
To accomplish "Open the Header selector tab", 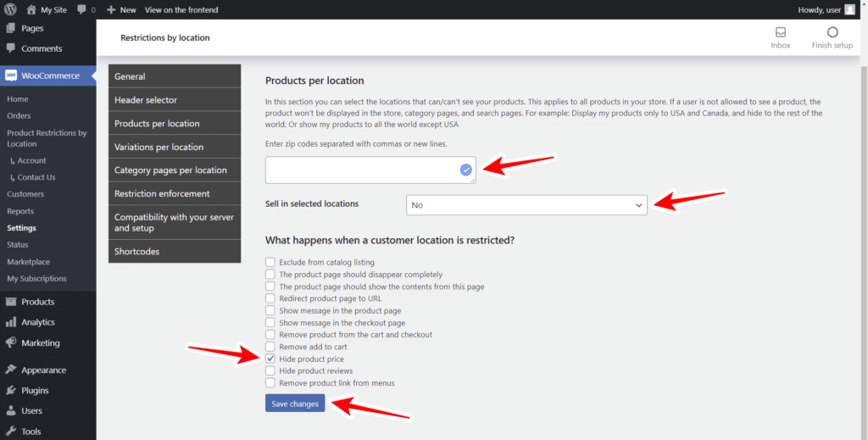I will (x=175, y=100).
